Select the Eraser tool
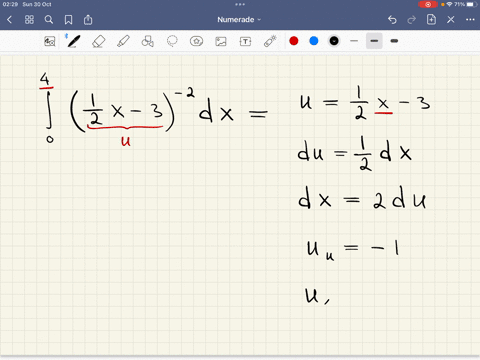480x360 pixels. pyautogui.click(x=99, y=41)
